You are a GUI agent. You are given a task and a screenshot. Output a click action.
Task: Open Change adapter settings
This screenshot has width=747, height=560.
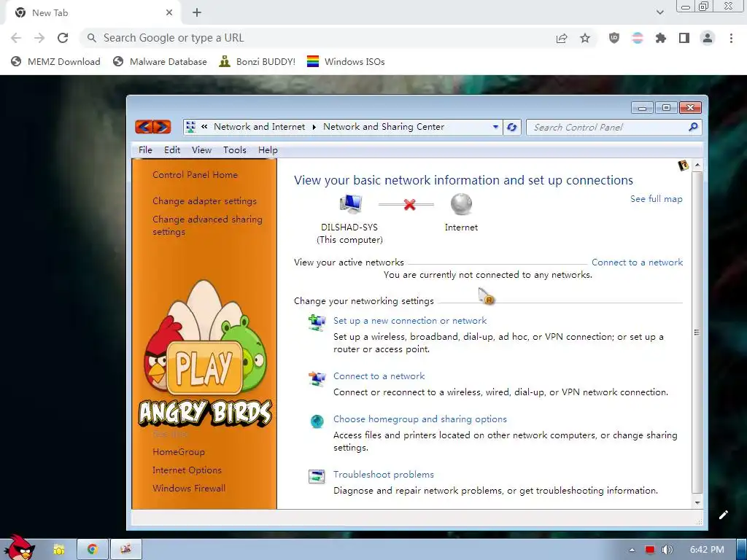point(204,201)
